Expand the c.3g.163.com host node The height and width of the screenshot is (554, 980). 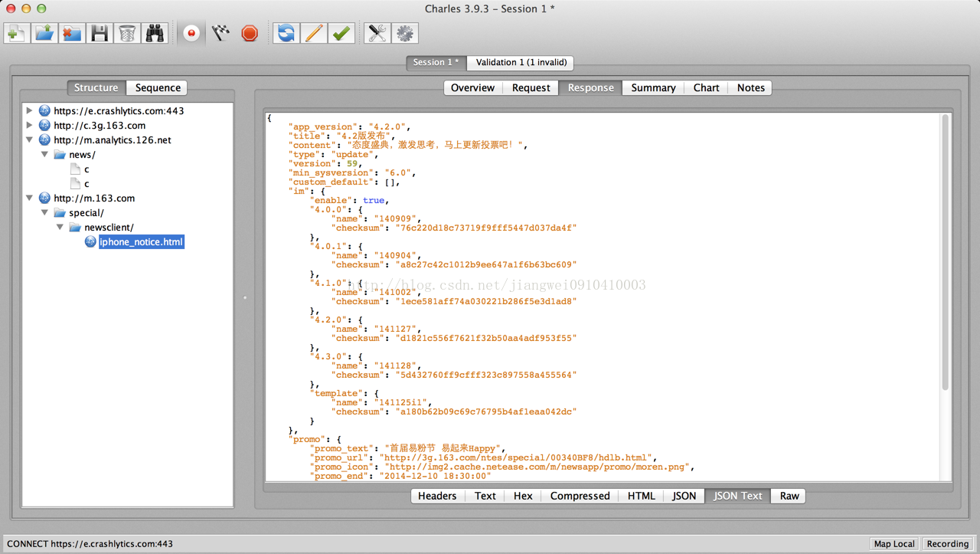point(30,126)
